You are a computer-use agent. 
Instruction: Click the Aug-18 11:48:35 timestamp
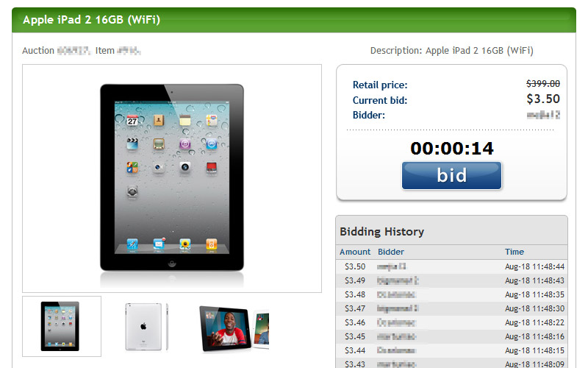534,295
